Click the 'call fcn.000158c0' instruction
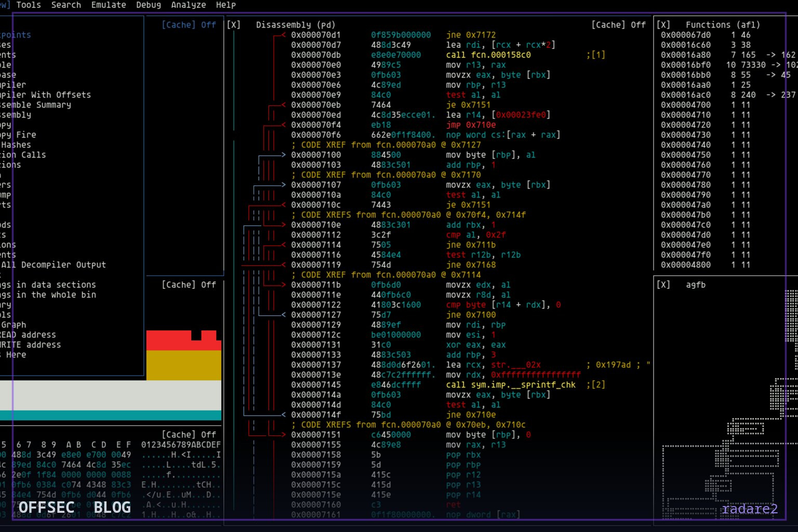The height and width of the screenshot is (532, 798). 488,55
